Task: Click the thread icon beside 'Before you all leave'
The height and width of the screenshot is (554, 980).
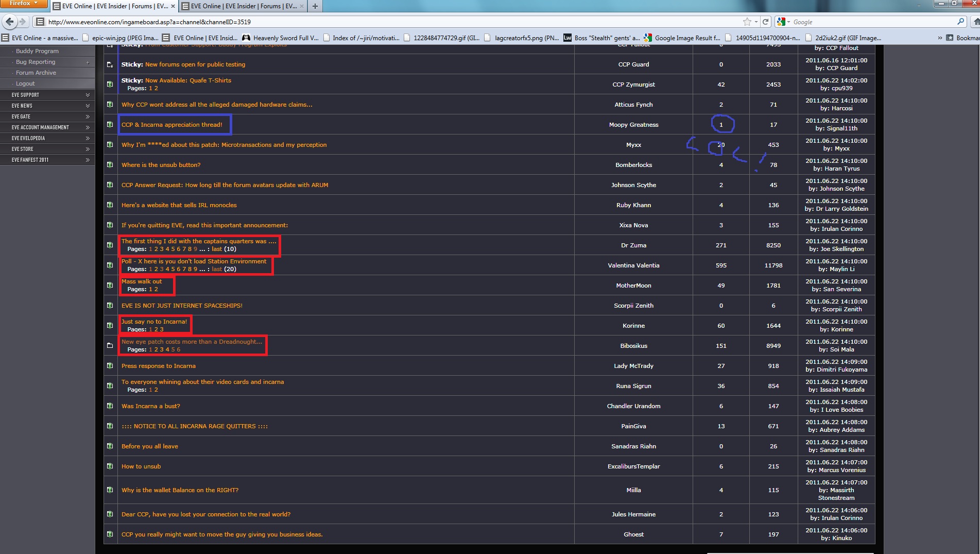Action: click(x=110, y=446)
